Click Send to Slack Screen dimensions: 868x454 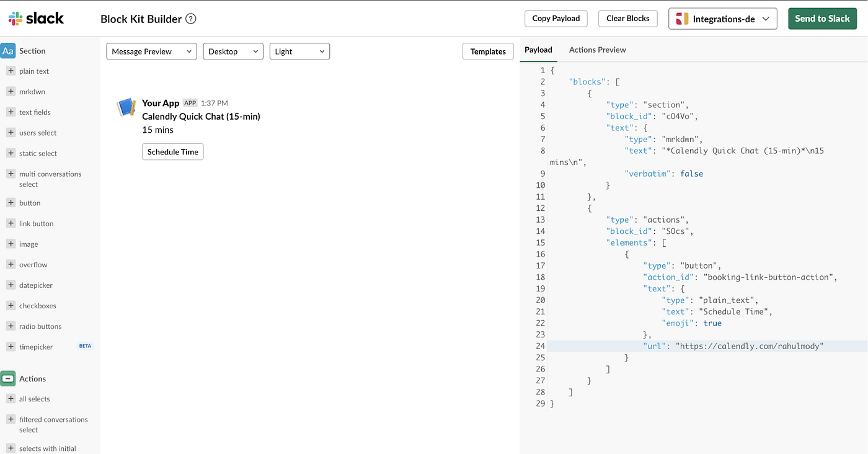point(822,19)
